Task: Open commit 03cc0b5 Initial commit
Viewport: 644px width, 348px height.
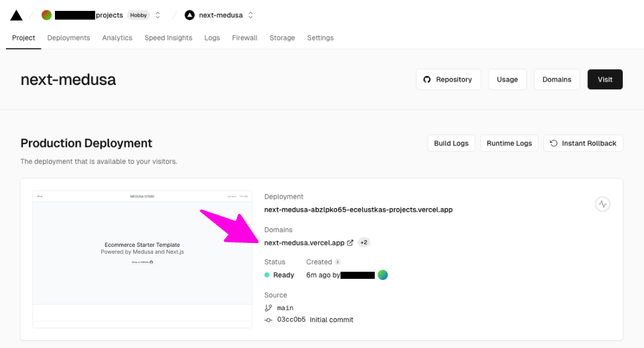Action: [x=315, y=320]
